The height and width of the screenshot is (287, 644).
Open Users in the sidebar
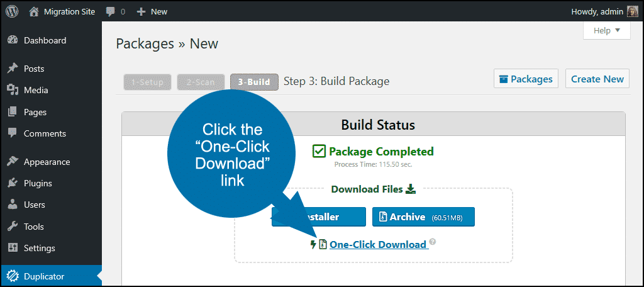point(35,205)
